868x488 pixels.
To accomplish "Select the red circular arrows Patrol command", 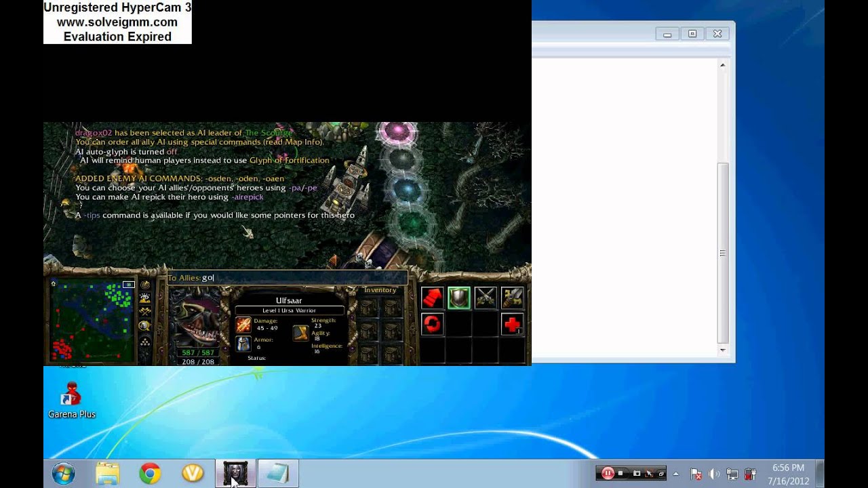I will (433, 324).
